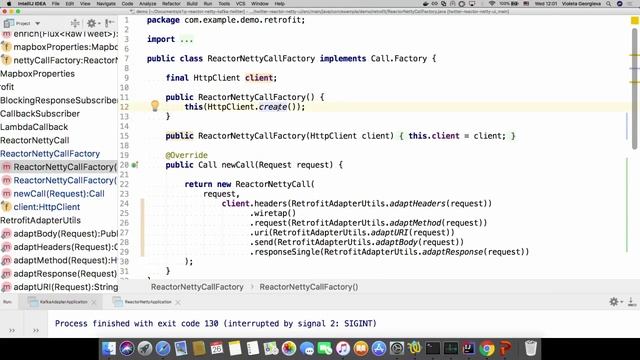Viewport: 640px width, 360px height.
Task: Close the KafkaAdapterApplication run tab
Action: (x=94, y=302)
